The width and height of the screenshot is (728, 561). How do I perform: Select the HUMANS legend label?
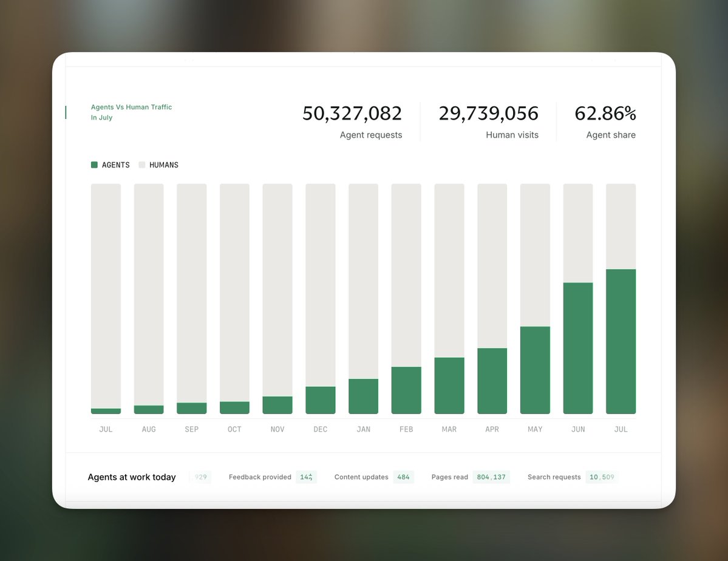[x=164, y=165]
